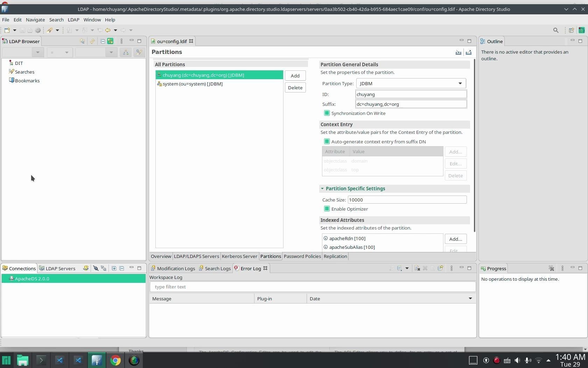
Task: Open Partition Type JDBM dropdown
Action: 411,83
